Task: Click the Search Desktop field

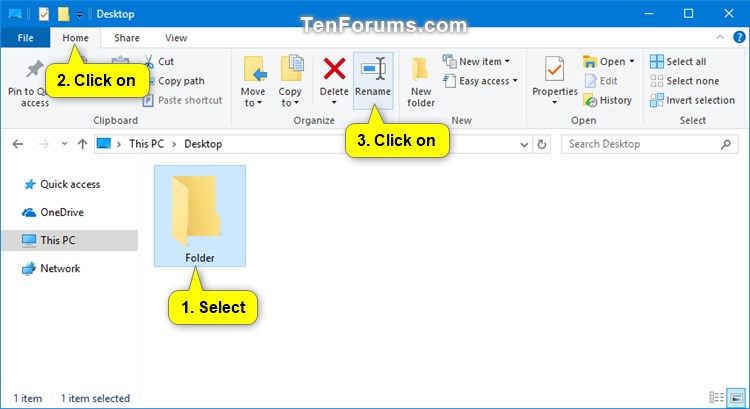Action: pos(650,144)
